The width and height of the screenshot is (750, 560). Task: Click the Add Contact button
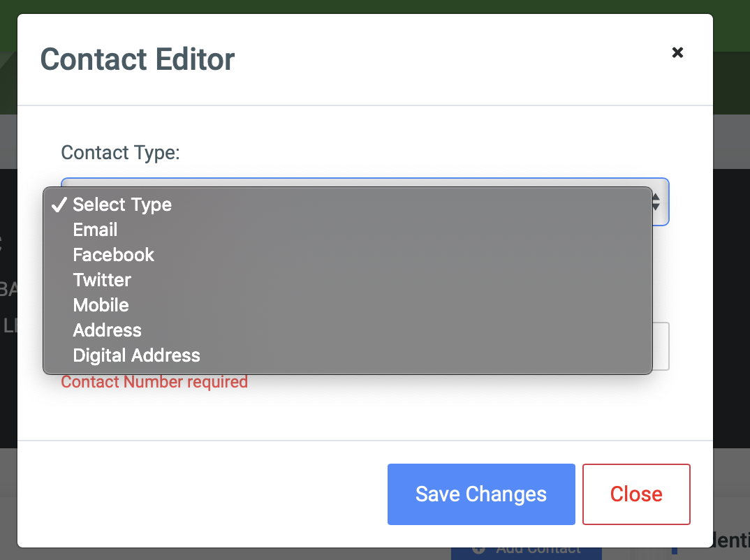(x=527, y=549)
